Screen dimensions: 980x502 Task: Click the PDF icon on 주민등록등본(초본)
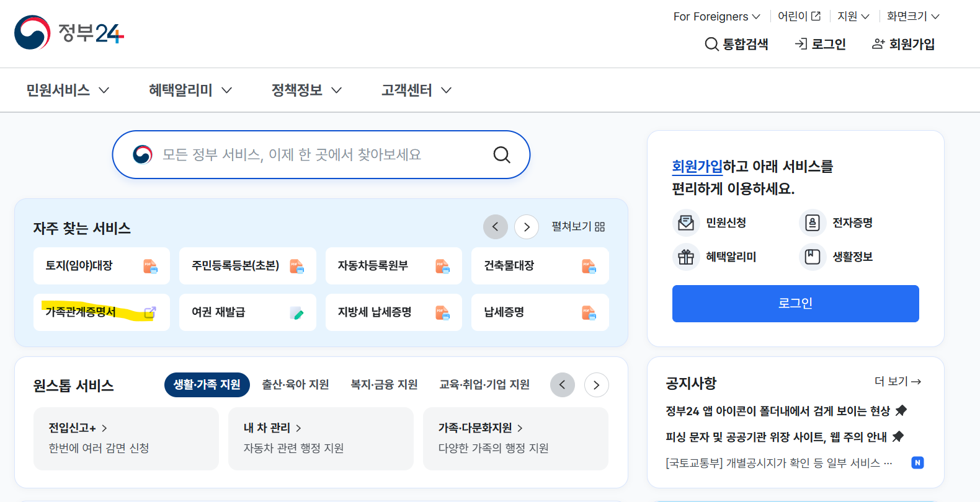click(x=296, y=266)
